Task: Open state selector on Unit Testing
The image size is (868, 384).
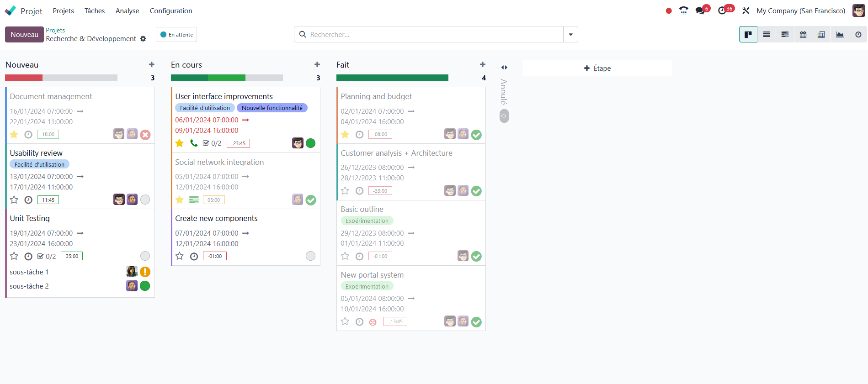Action: 145,256
